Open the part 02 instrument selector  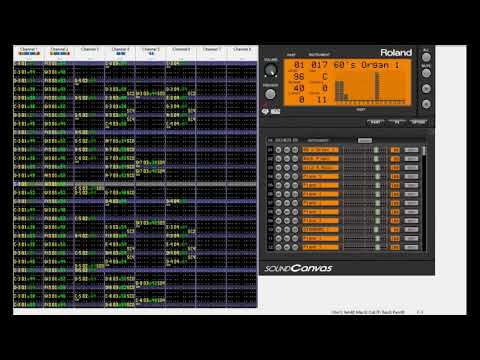(321, 159)
